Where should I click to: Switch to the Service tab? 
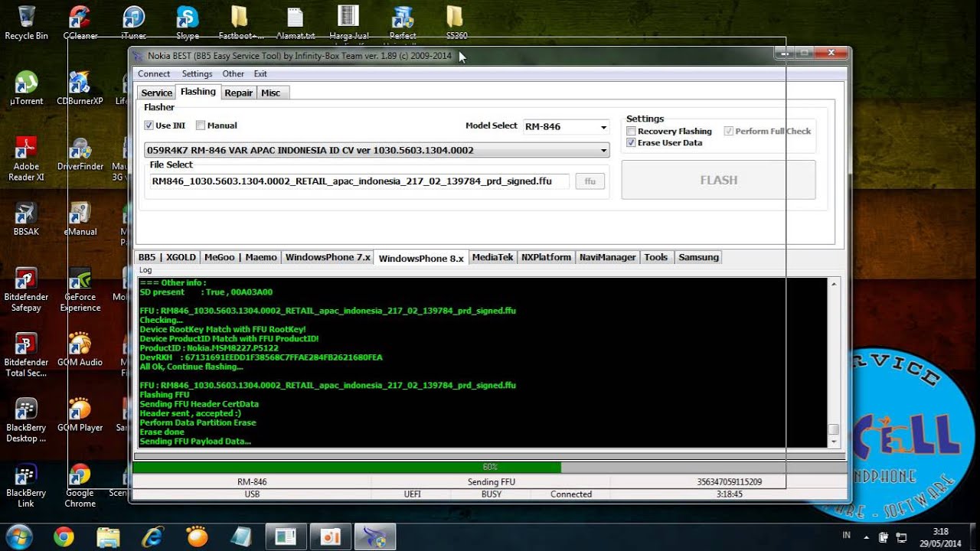[x=157, y=93]
